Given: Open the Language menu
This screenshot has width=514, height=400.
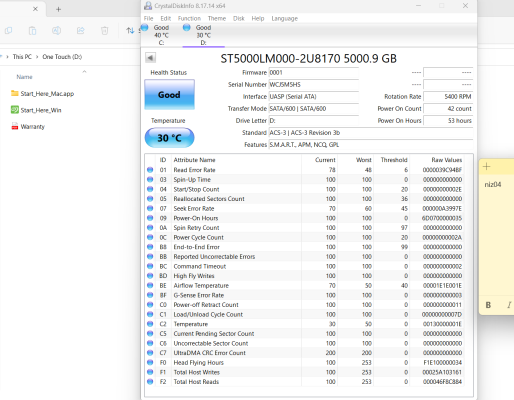Looking at the screenshot, I should point(284,18).
